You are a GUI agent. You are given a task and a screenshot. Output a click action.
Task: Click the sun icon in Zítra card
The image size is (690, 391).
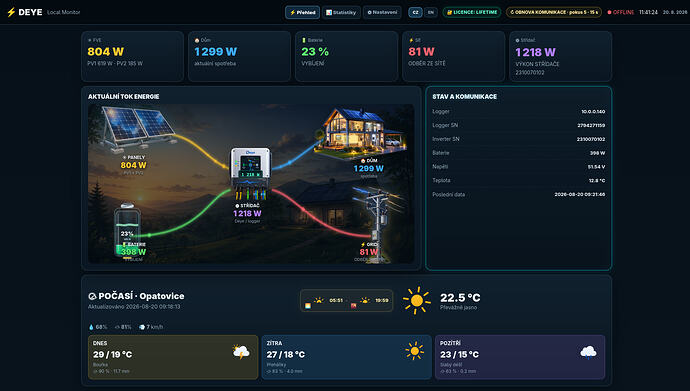pos(414,351)
